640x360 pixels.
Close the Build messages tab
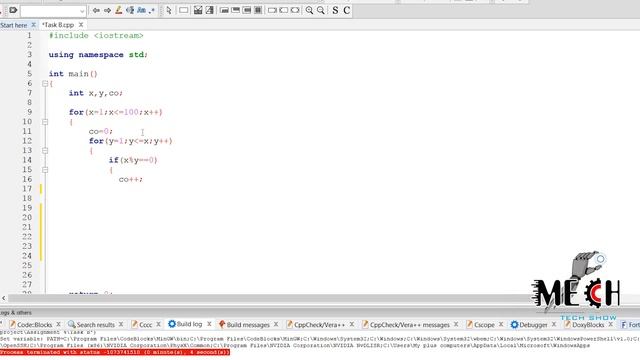[276, 324]
